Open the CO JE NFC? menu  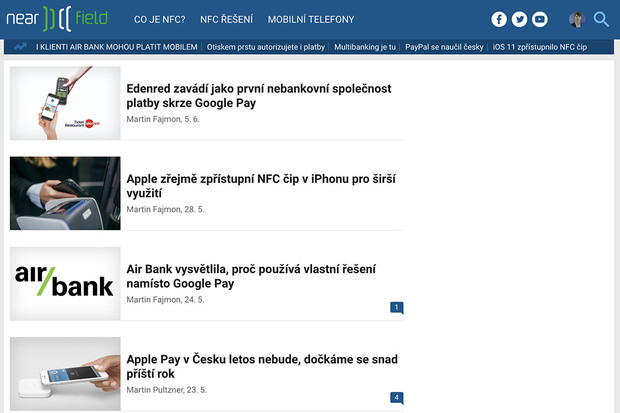tap(159, 19)
